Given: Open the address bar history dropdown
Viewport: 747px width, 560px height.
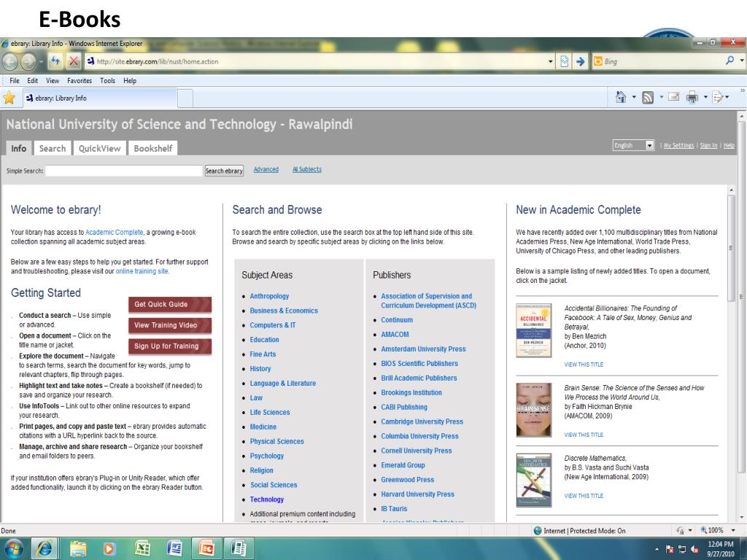Looking at the screenshot, I should pyautogui.click(x=551, y=61).
